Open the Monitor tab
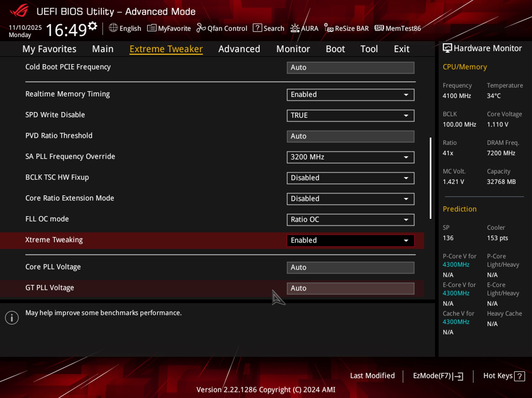Viewport: 532px width, 398px height. [x=293, y=49]
